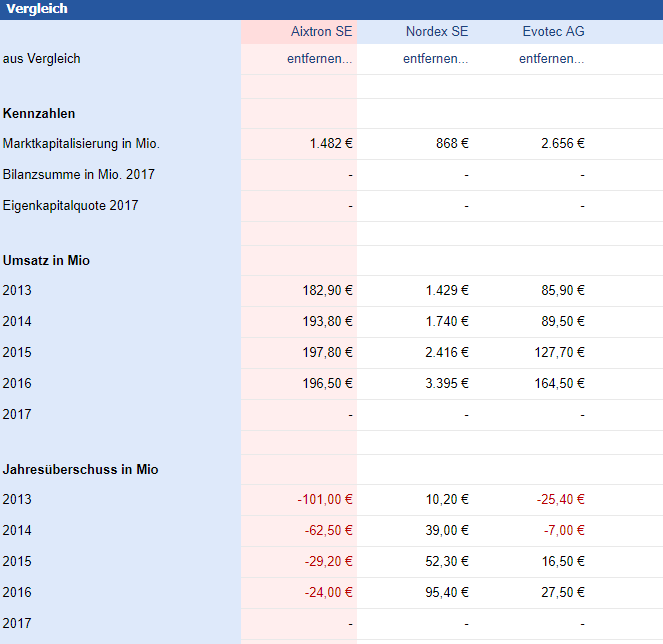The image size is (663, 644).
Task: Select Evotec 2015 revenue 127,70 €
Action: 559,352
